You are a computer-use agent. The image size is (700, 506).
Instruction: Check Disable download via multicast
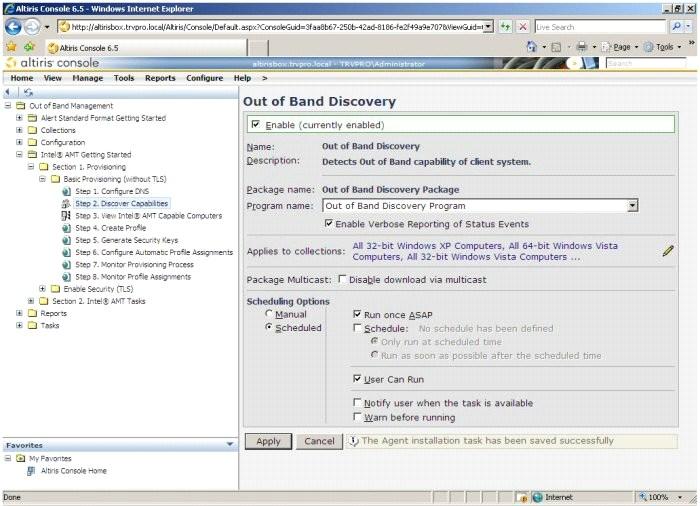[x=342, y=279]
